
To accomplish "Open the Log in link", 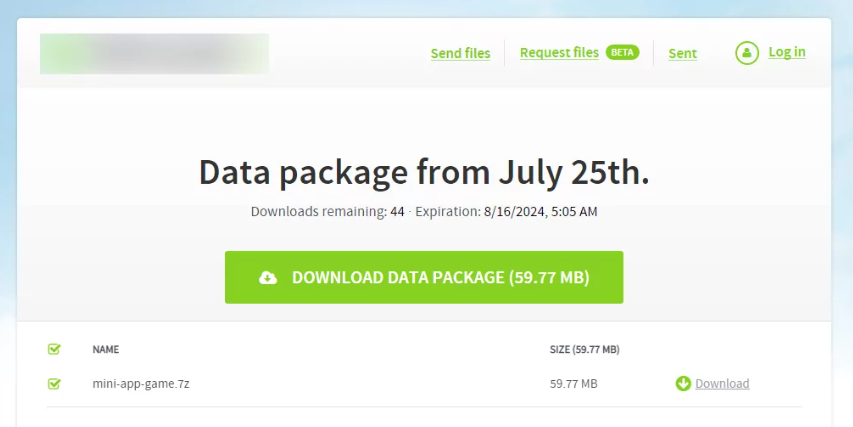I will point(787,52).
